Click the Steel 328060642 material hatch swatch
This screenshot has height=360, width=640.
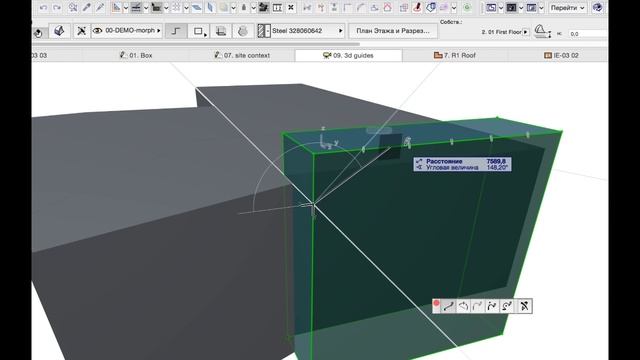pyautogui.click(x=264, y=31)
